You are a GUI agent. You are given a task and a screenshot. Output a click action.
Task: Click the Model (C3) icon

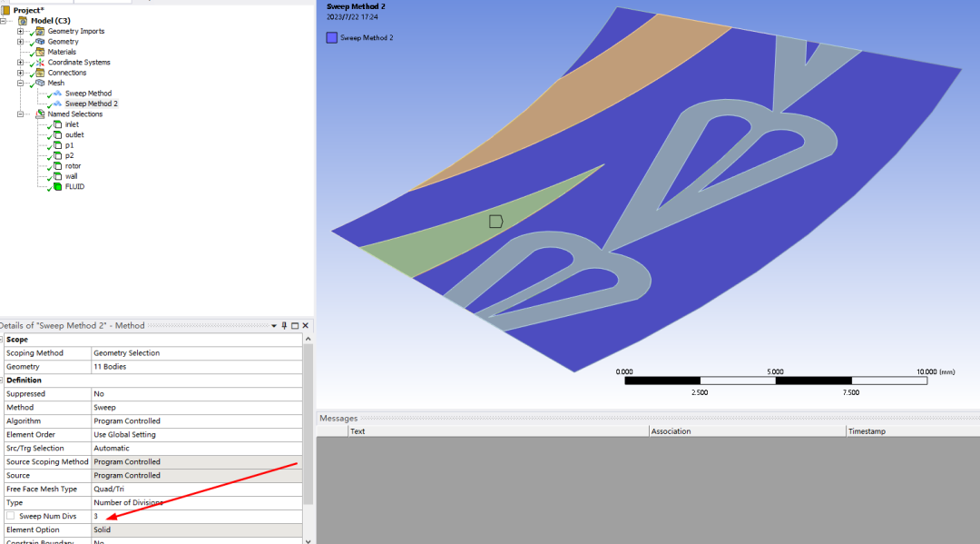coord(23,21)
